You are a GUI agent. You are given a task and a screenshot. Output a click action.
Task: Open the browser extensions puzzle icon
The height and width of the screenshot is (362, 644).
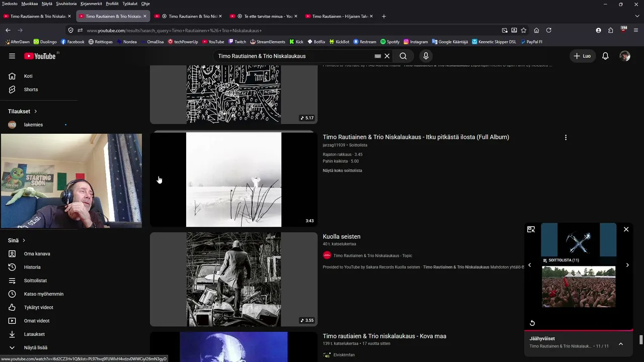click(611, 30)
